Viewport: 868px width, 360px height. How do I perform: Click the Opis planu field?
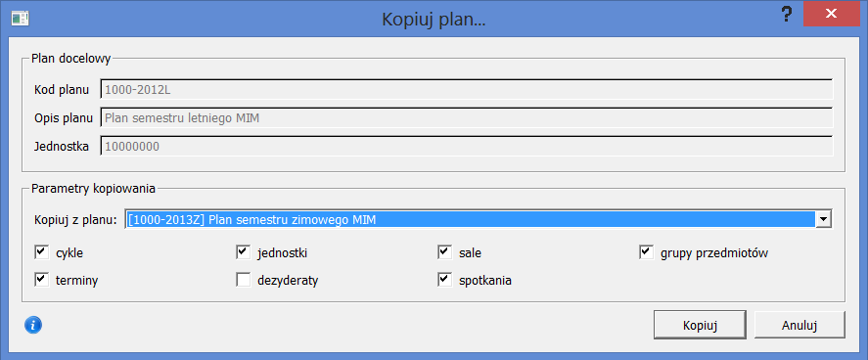(x=467, y=117)
